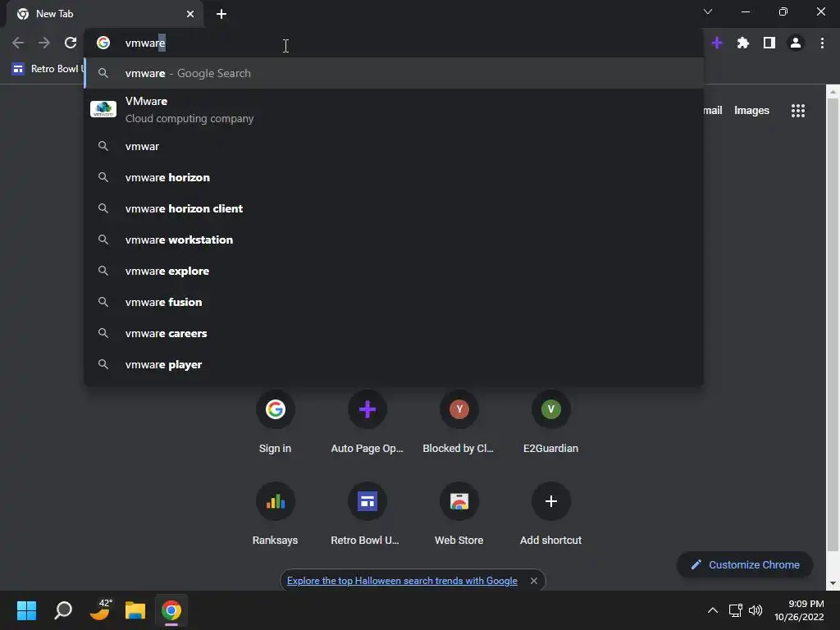Open the Sign in shortcut
This screenshot has width=840, height=630.
pyautogui.click(x=276, y=422)
